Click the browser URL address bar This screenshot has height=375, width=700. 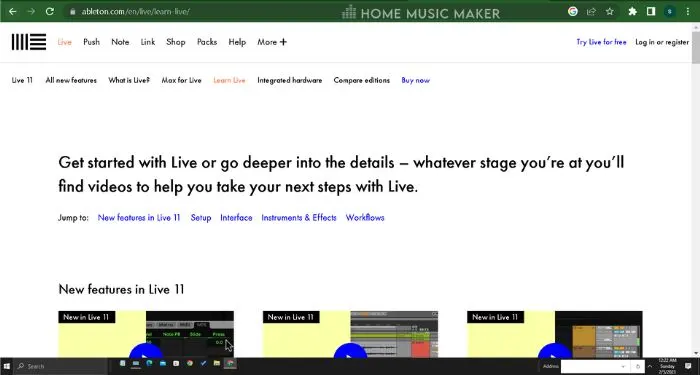click(x=312, y=12)
